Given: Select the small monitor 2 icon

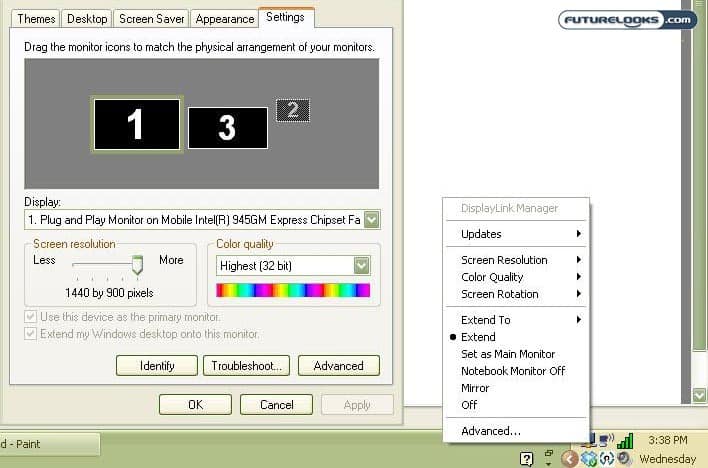Looking at the screenshot, I should (292, 111).
